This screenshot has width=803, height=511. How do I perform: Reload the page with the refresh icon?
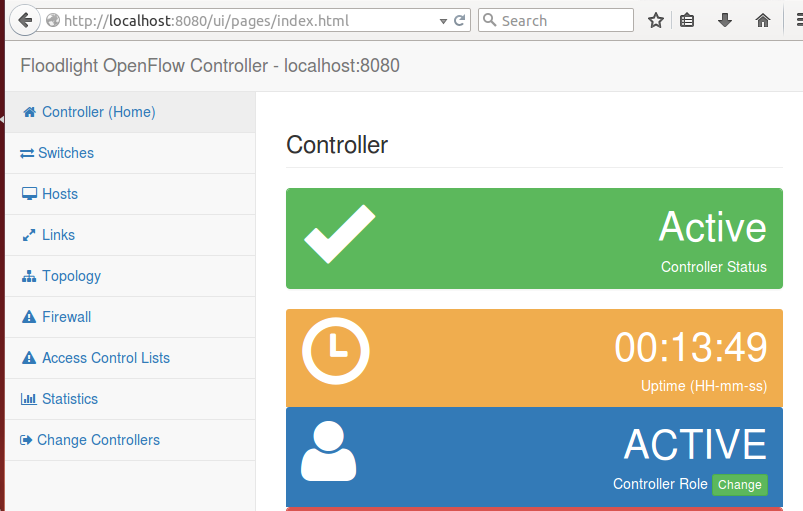pyautogui.click(x=460, y=20)
